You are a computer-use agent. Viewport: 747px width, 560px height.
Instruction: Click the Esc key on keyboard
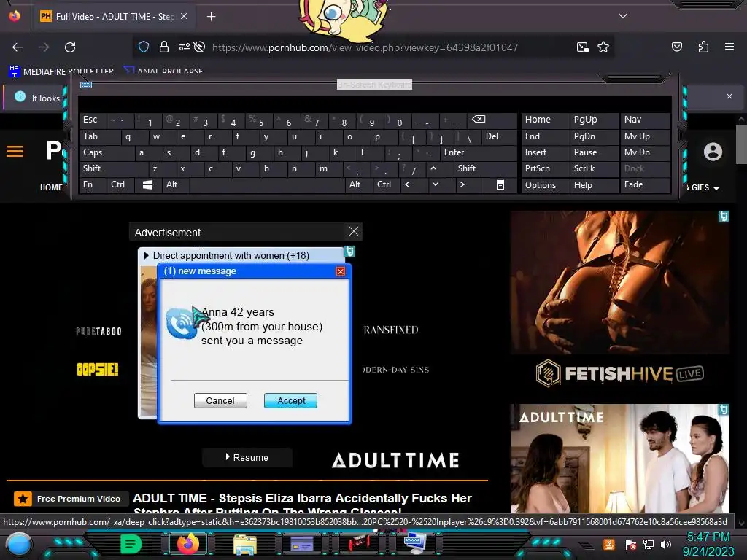click(x=93, y=120)
